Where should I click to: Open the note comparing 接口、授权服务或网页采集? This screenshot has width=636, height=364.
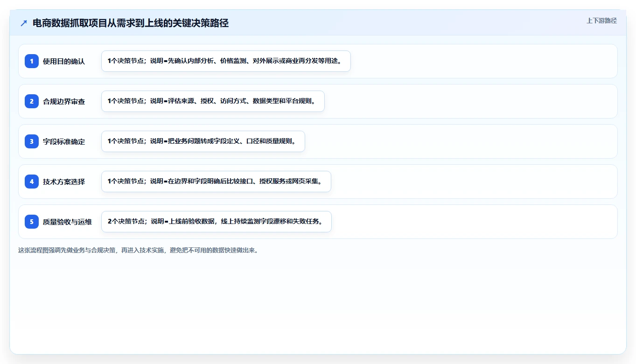216,182
